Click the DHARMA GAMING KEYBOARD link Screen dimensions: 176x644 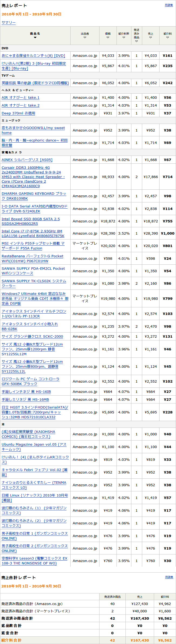[x=34, y=196]
